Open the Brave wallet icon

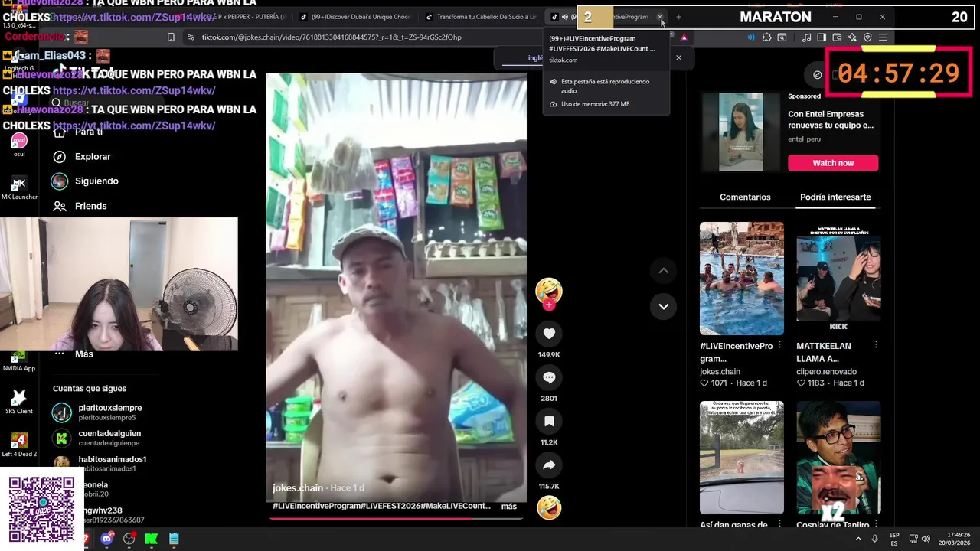(837, 37)
